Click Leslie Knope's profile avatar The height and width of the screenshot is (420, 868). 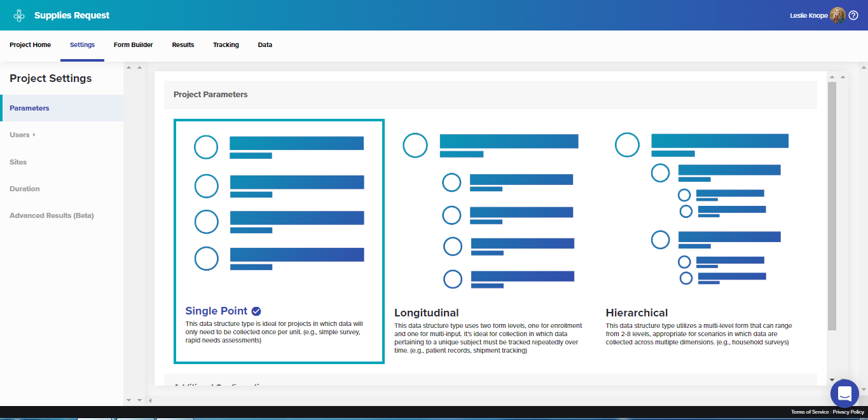point(837,15)
